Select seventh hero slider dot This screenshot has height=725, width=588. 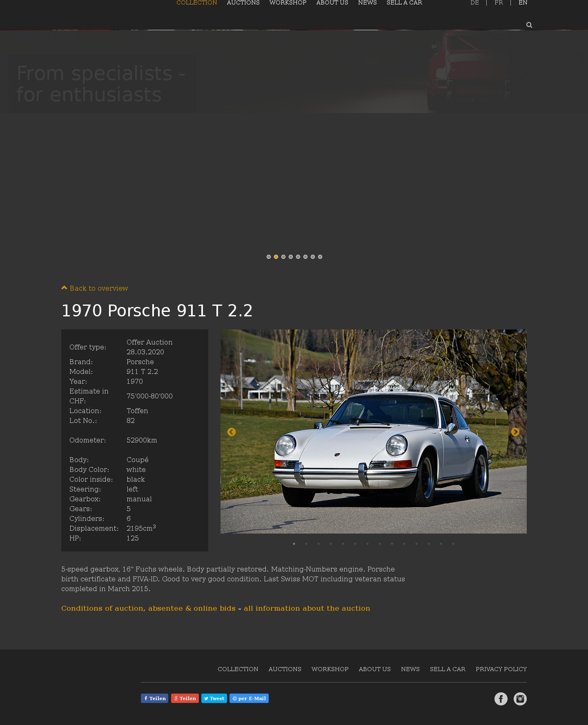[313, 257]
